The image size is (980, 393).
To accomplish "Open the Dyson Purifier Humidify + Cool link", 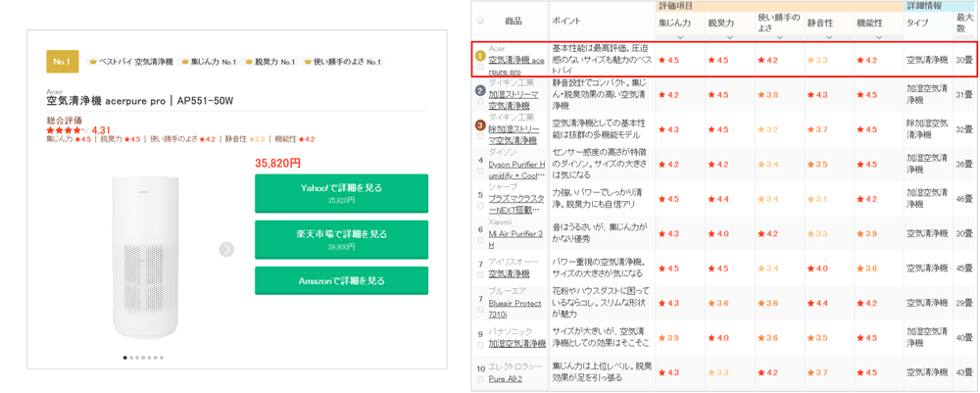I will point(516,170).
